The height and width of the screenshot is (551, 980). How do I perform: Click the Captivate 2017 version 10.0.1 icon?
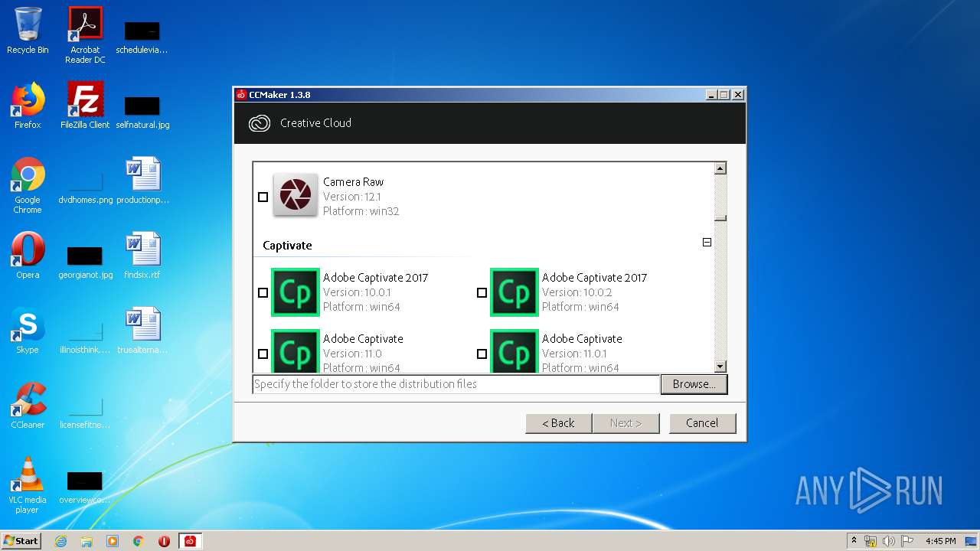(x=295, y=292)
